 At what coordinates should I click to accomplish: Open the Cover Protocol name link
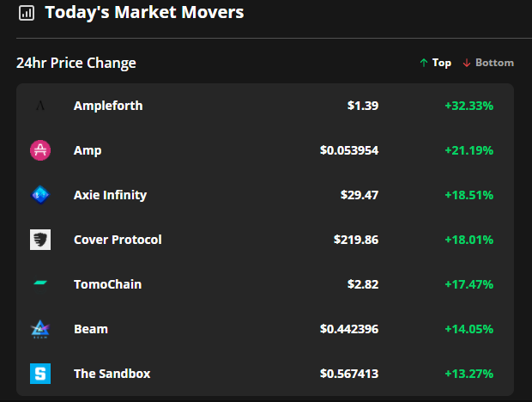[x=118, y=240]
